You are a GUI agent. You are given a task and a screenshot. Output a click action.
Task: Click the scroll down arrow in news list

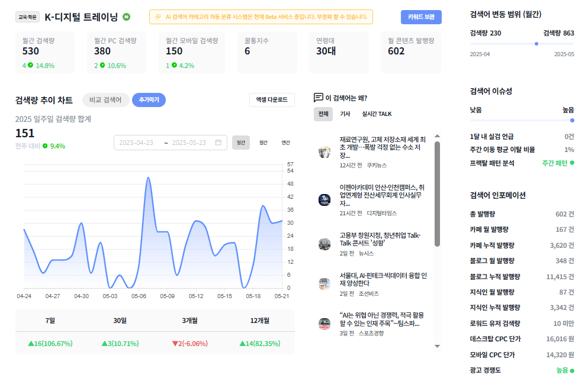click(x=437, y=346)
